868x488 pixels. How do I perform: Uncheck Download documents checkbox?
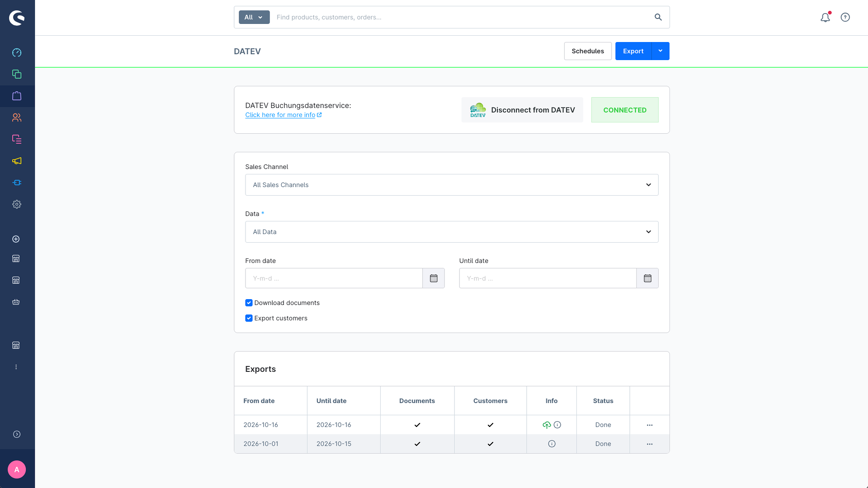click(249, 303)
